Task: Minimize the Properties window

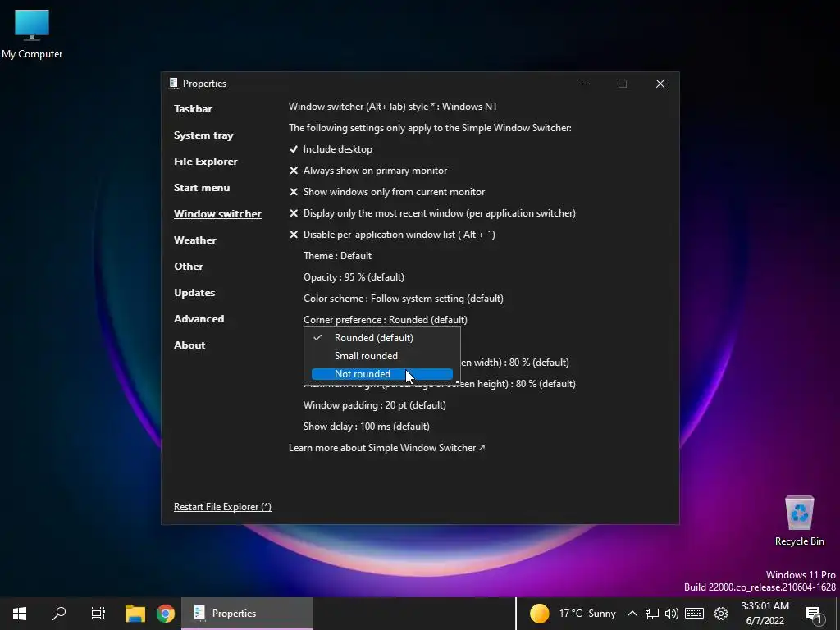Action: point(586,84)
